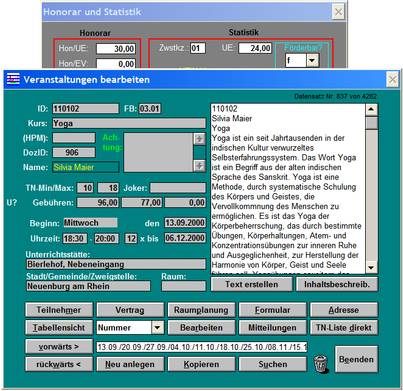
Task: Click the FB field 03.01
Action: tap(150, 109)
